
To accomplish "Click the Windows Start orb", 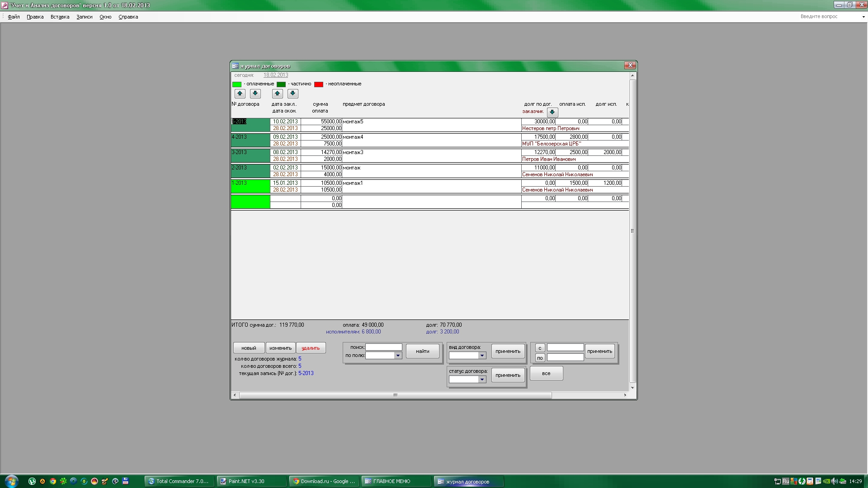I will (x=11, y=481).
